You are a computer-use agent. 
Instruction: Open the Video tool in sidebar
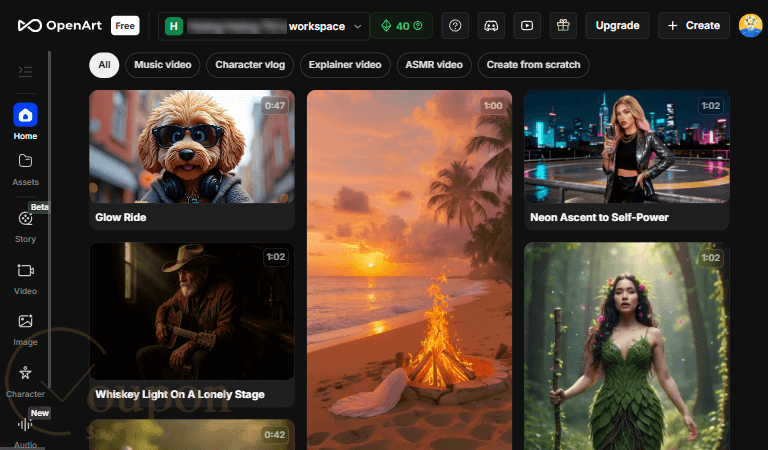point(25,279)
